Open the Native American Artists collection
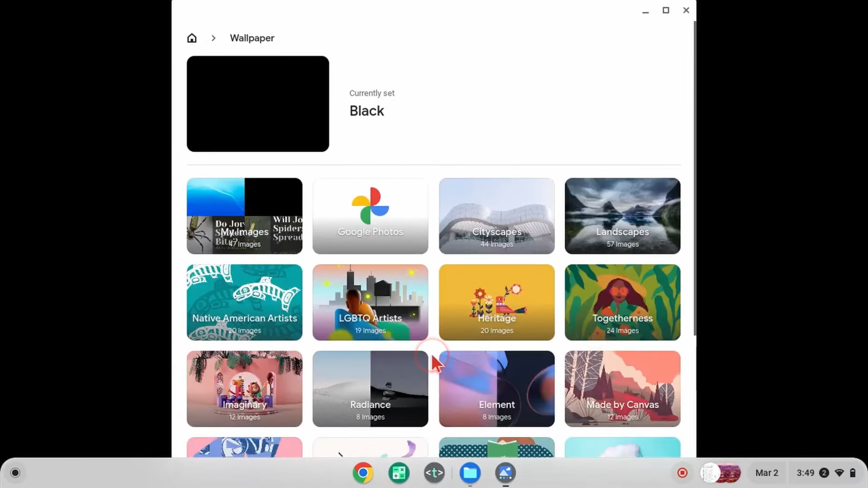868x488 pixels. tap(244, 302)
